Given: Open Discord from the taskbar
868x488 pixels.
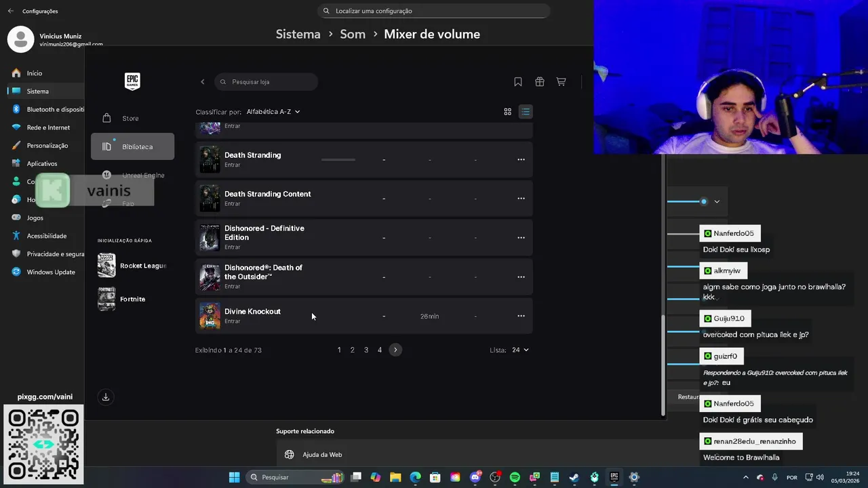Looking at the screenshot, I should tap(475, 477).
